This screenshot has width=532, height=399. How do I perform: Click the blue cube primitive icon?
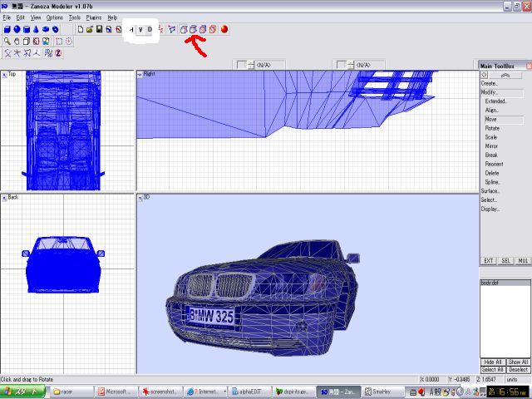tap(7, 29)
